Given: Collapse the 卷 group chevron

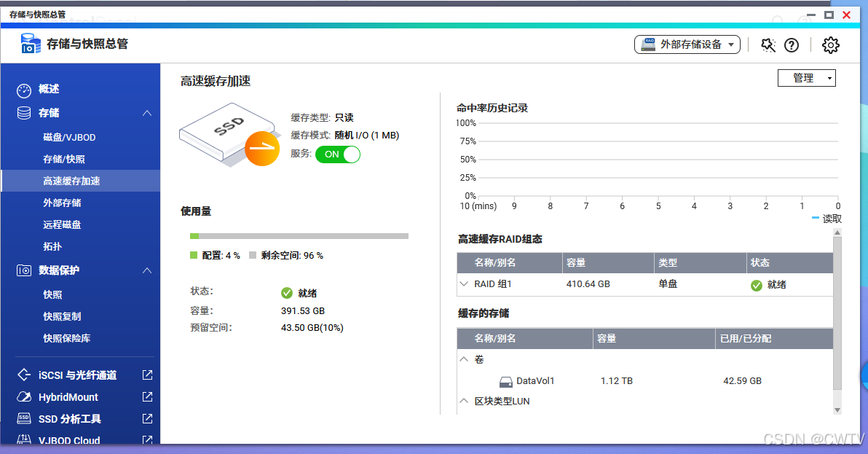Looking at the screenshot, I should point(464,359).
